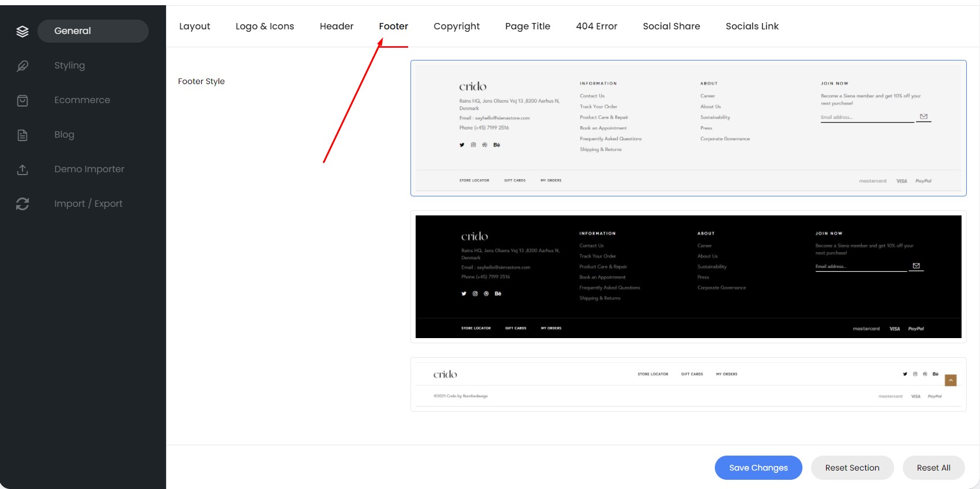The height and width of the screenshot is (489, 980).
Task: Click the Save Changes button
Action: (x=759, y=468)
